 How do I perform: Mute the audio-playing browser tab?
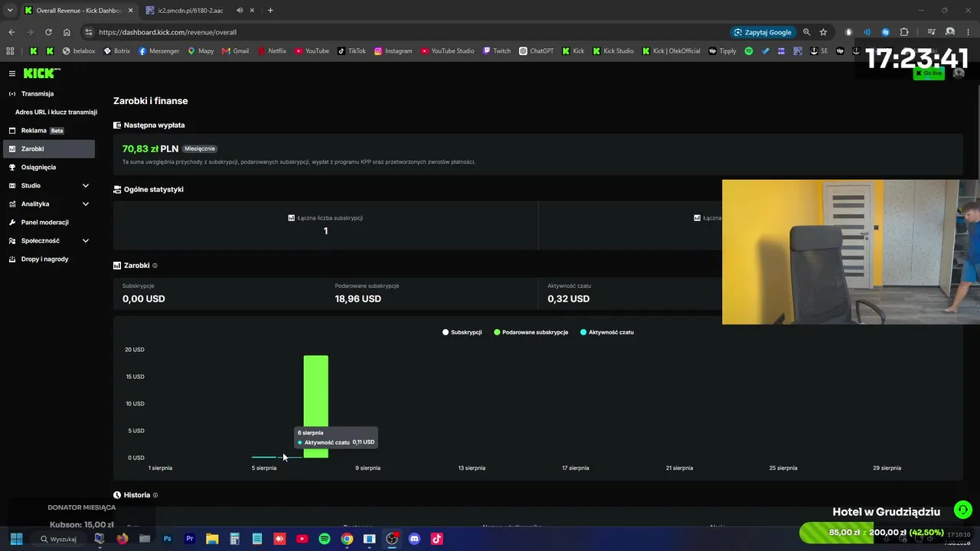tap(240, 10)
